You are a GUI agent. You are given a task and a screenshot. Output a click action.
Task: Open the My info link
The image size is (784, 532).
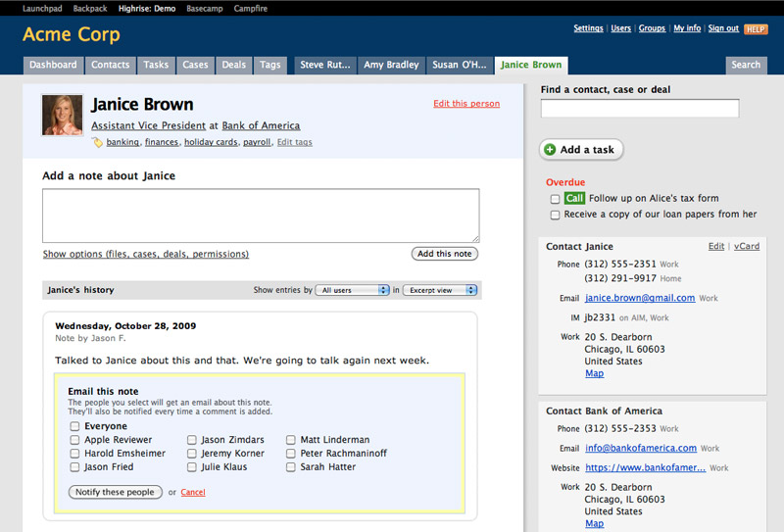point(687,28)
